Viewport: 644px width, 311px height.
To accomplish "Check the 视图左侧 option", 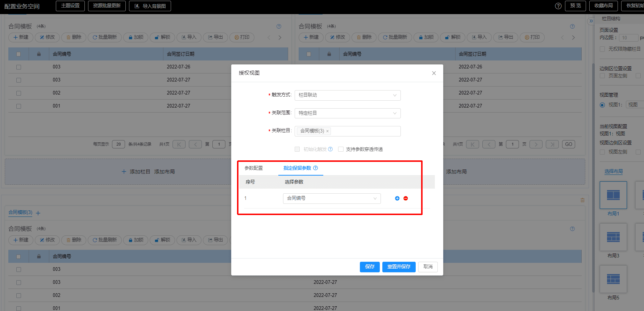I will click(602, 152).
